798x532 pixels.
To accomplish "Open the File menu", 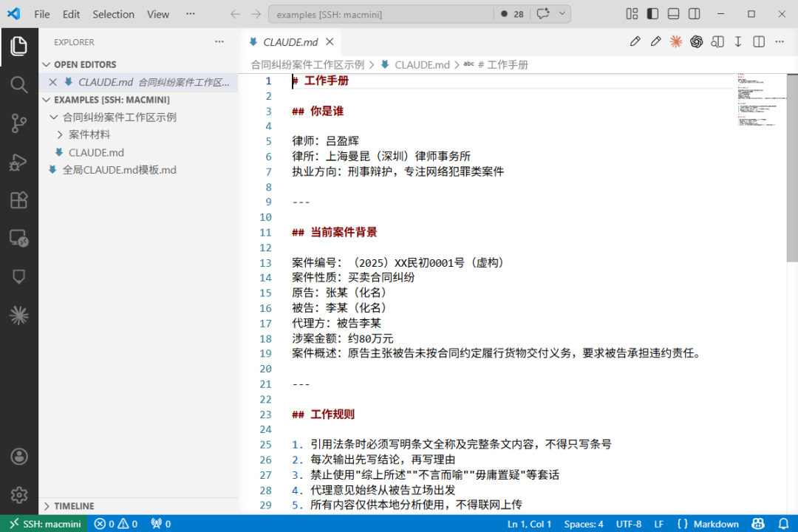I will [41, 14].
